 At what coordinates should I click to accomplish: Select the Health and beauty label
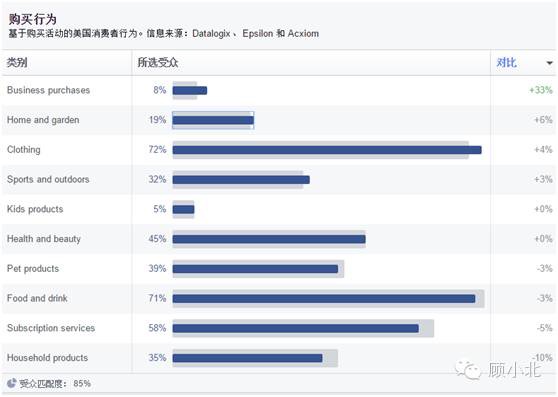pyautogui.click(x=44, y=239)
